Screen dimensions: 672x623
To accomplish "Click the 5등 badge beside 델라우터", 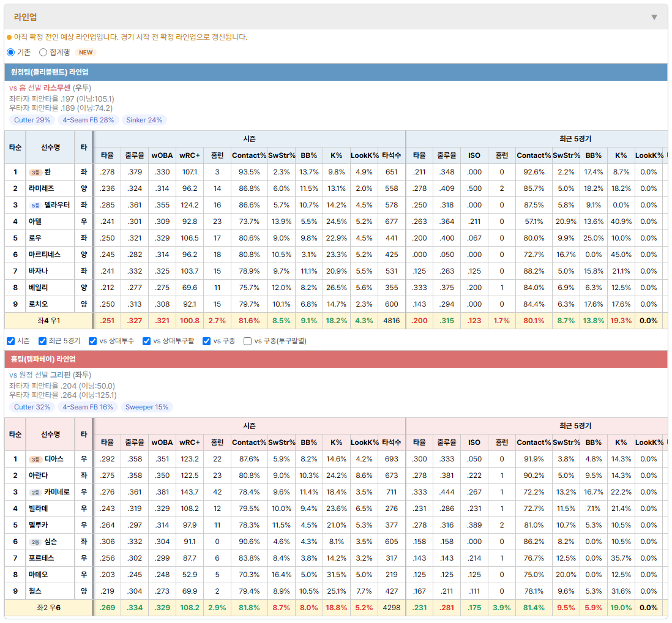I will tap(35, 205).
